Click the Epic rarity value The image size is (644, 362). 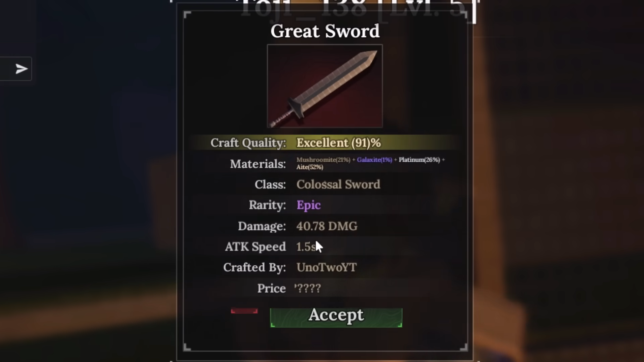(x=308, y=205)
